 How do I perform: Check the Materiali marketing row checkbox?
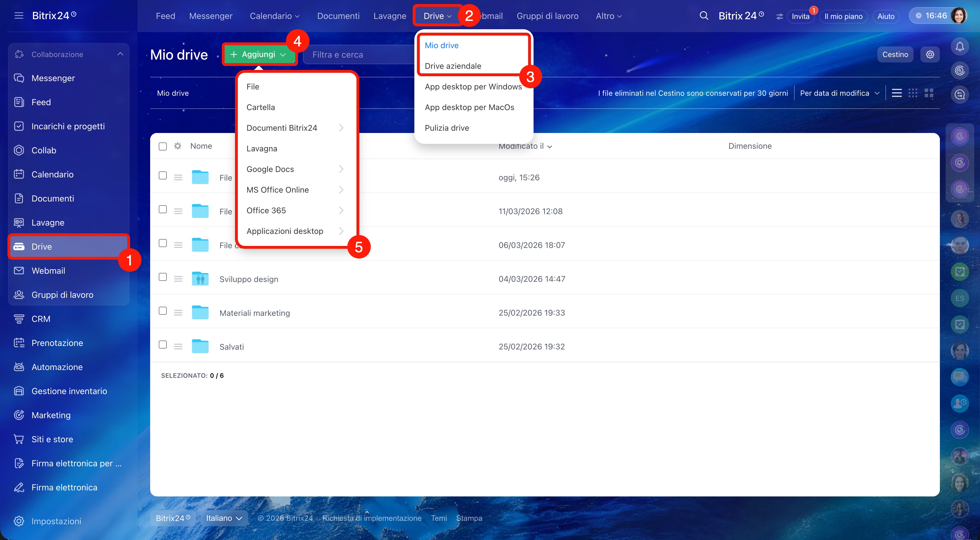pos(162,311)
